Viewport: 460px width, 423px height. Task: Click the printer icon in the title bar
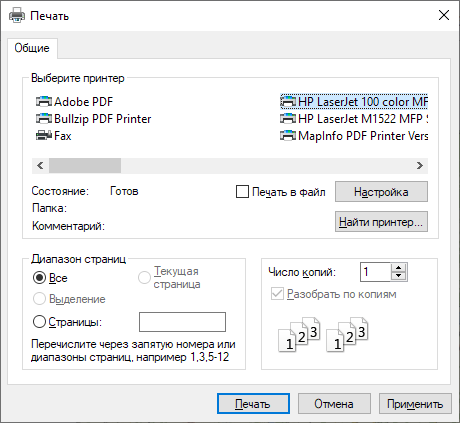(17, 15)
